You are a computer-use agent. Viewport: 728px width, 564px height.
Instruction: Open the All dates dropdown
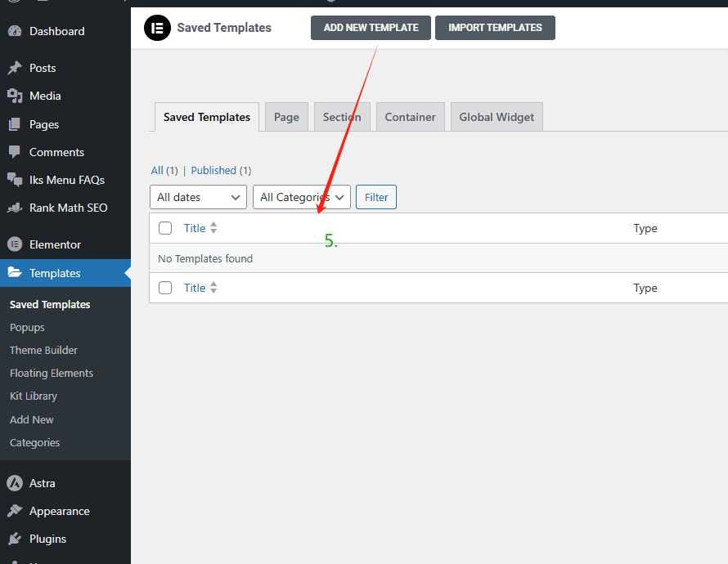point(198,197)
